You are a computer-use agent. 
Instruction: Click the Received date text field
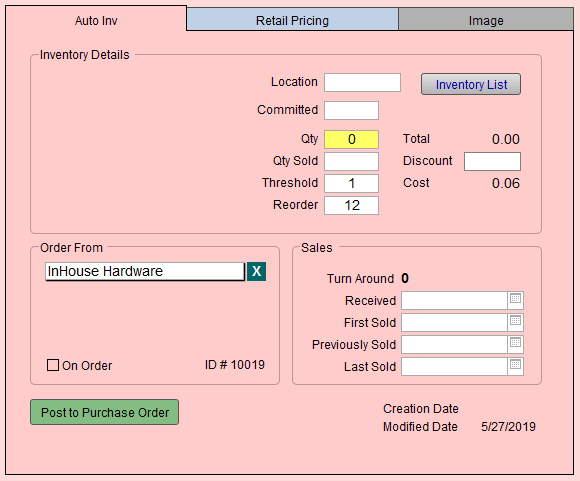[x=455, y=300]
